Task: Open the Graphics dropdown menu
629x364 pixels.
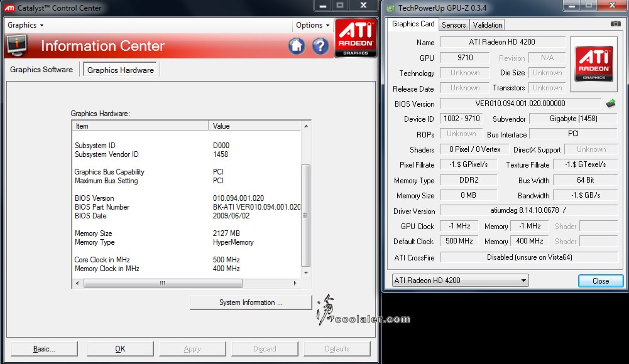Action: [25, 25]
